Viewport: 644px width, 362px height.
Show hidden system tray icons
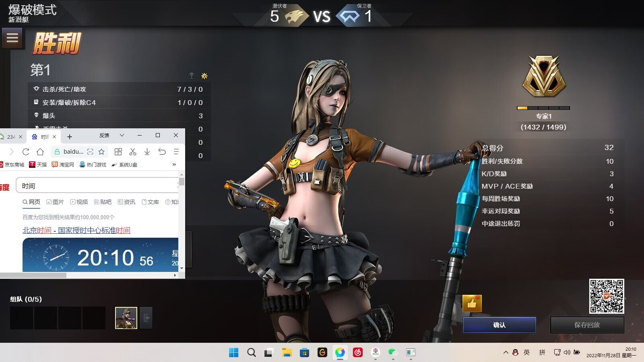point(506,352)
